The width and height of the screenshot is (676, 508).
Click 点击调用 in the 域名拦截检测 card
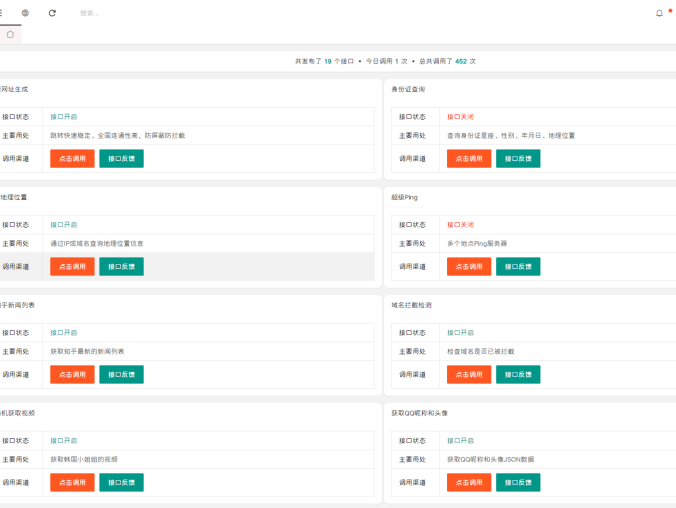point(469,374)
